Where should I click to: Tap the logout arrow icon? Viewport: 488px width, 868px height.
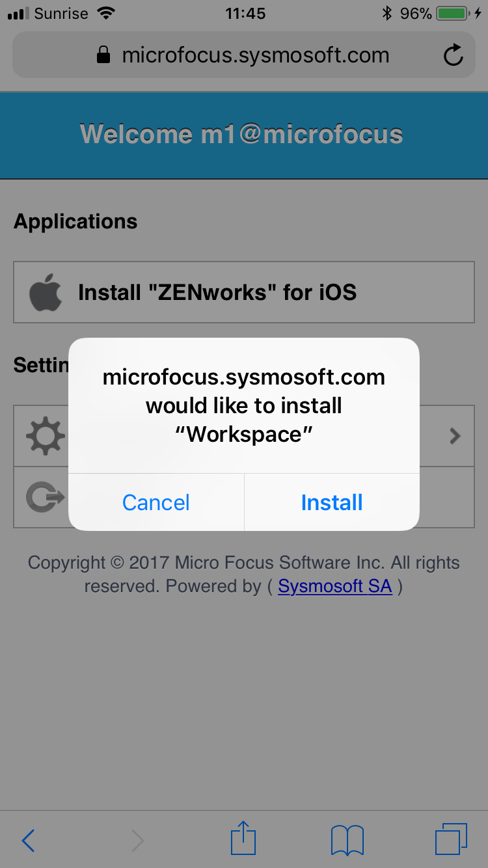click(44, 498)
